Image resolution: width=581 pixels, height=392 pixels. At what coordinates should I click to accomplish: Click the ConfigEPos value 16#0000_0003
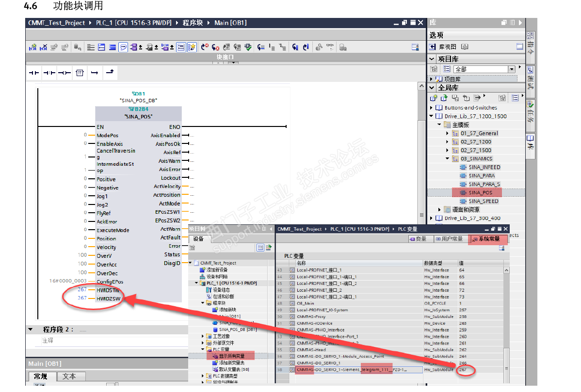coord(68,281)
